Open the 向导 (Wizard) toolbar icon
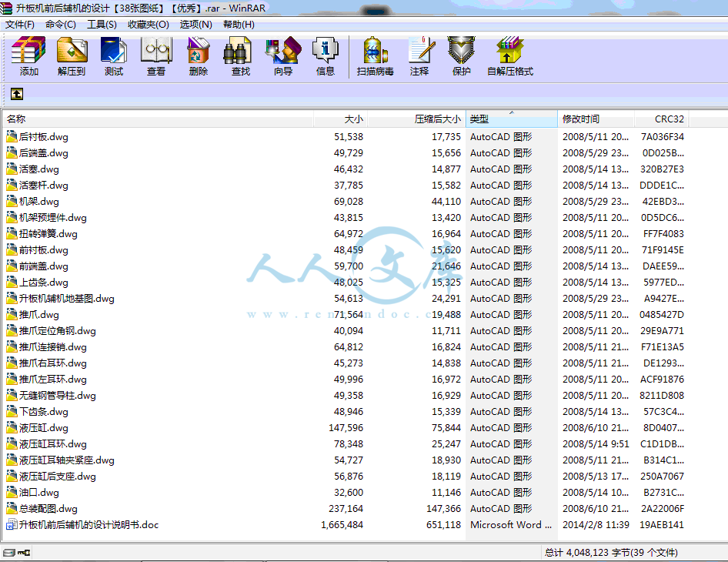This screenshot has height=562, width=728. click(283, 50)
